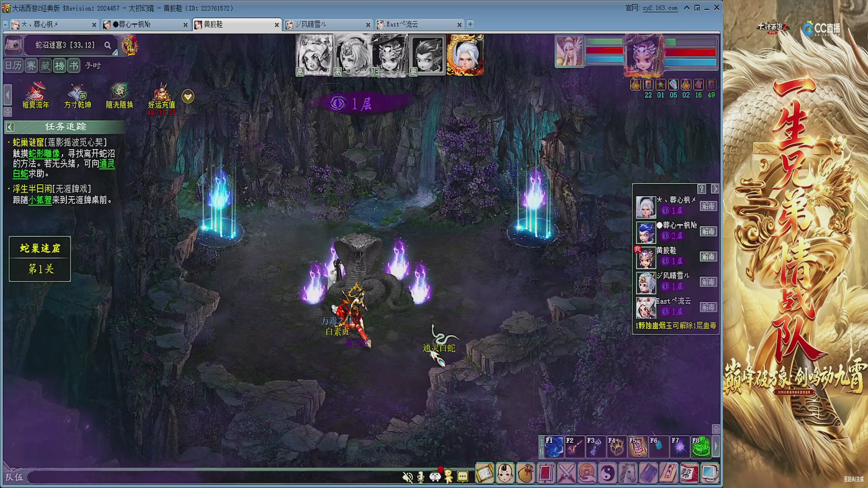
Task: Collapse the team poison panel arrow
Action: (x=715, y=189)
